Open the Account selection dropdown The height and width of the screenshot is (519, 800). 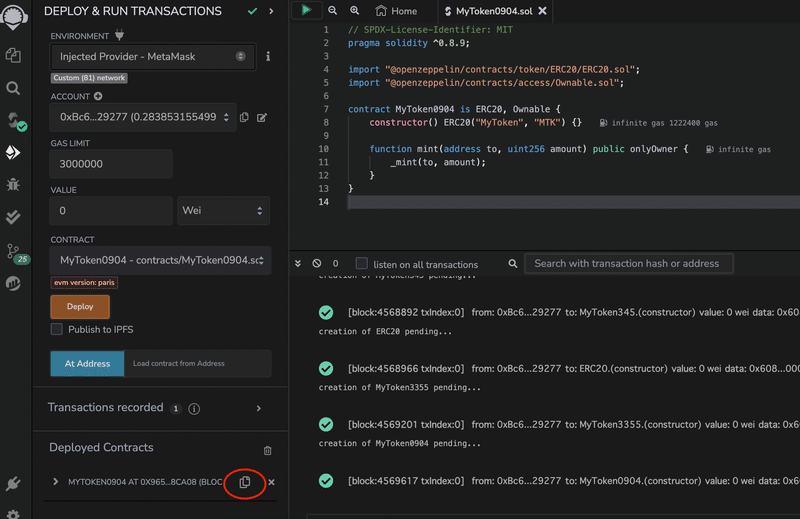coord(143,117)
